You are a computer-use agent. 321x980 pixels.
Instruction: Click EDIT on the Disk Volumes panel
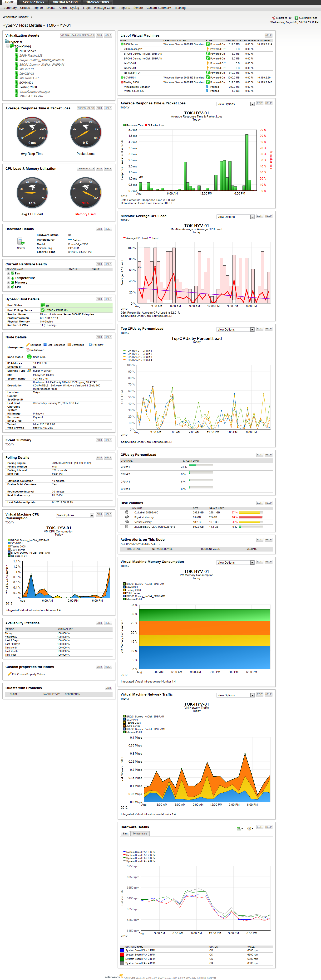260,503
